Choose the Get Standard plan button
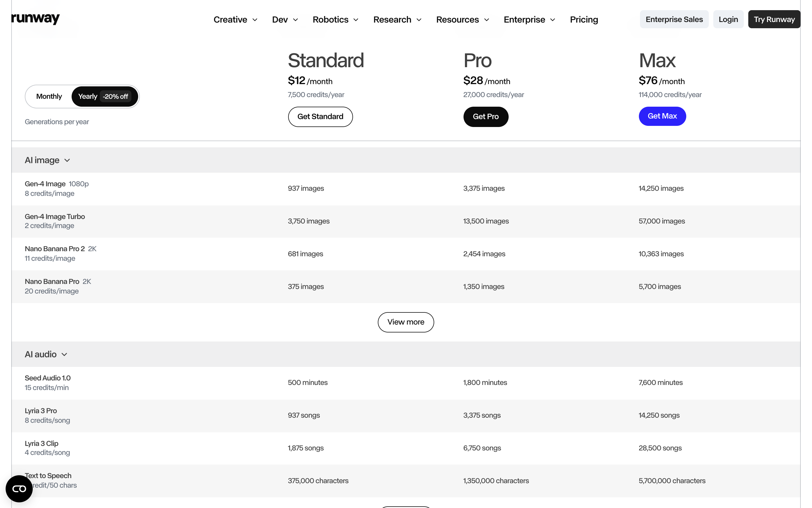The height and width of the screenshot is (508, 812). click(x=320, y=117)
